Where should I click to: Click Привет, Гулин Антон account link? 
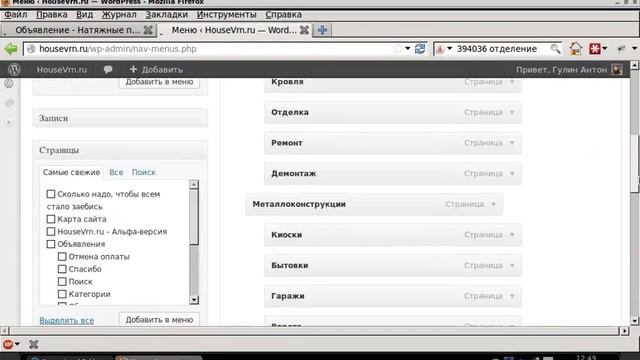561,70
